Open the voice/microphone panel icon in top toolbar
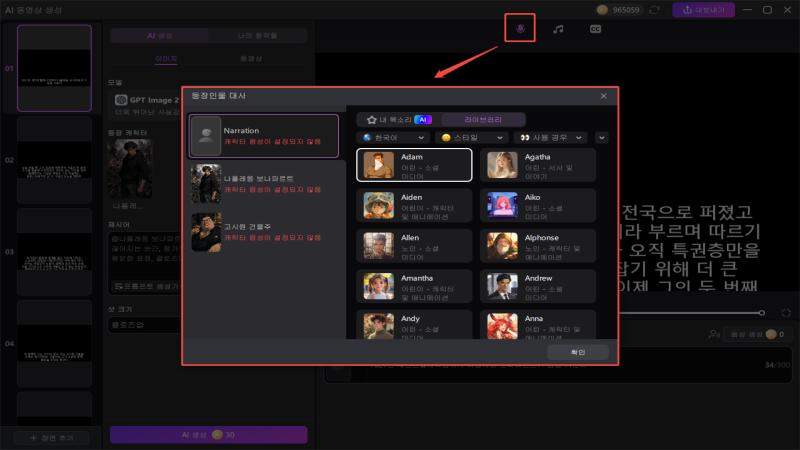The width and height of the screenshot is (800, 450). tap(520, 29)
